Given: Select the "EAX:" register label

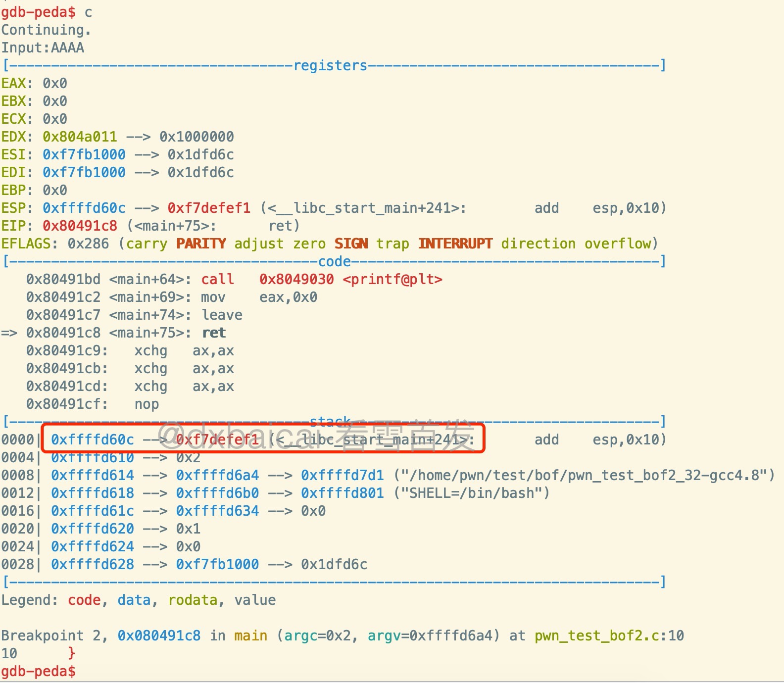Looking at the screenshot, I should 17,84.
